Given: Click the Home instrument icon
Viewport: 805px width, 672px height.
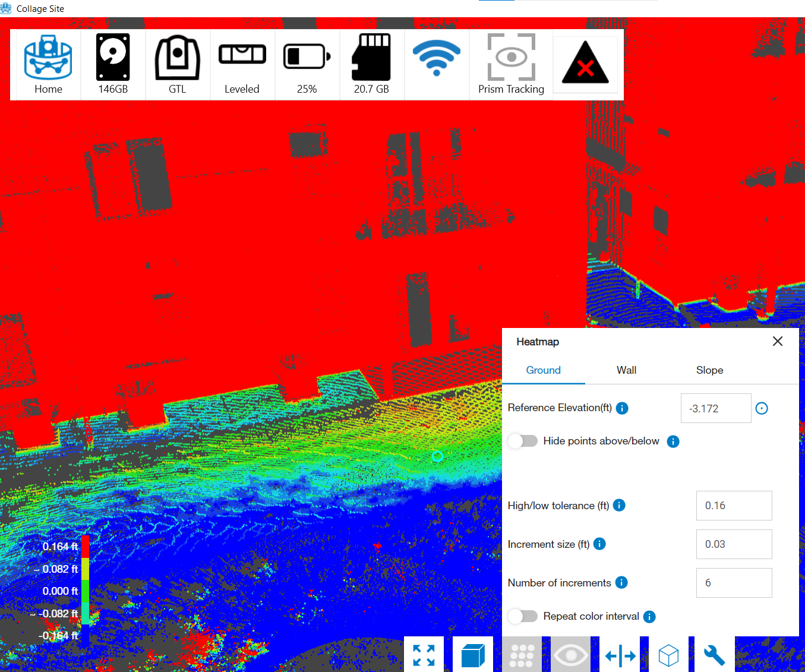Looking at the screenshot, I should pos(48,64).
